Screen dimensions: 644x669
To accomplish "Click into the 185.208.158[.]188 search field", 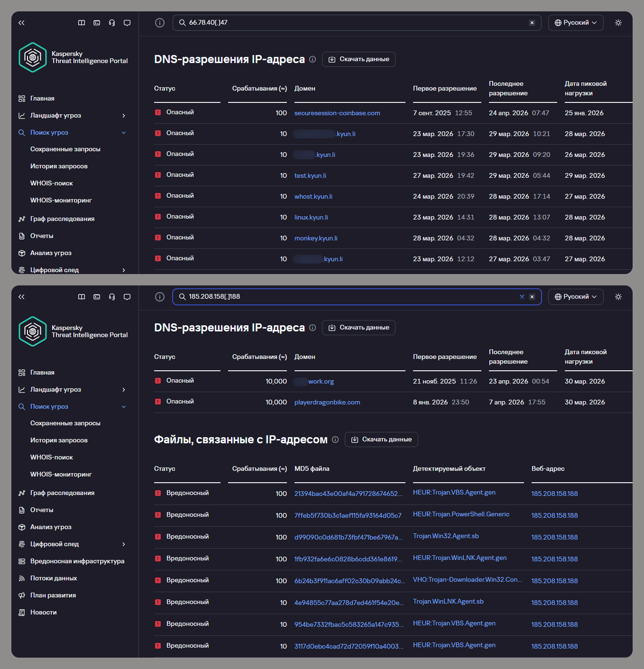I will click(x=351, y=297).
